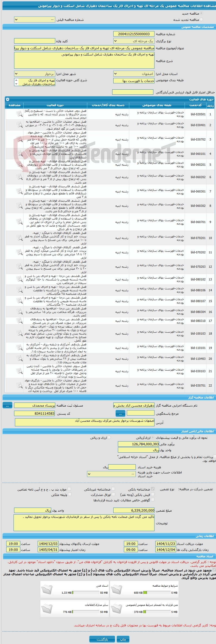Open the شماره مناقصه قبلی dropdown
Screen dimensions: 216x644
pyautogui.click(x=35, y=20)
